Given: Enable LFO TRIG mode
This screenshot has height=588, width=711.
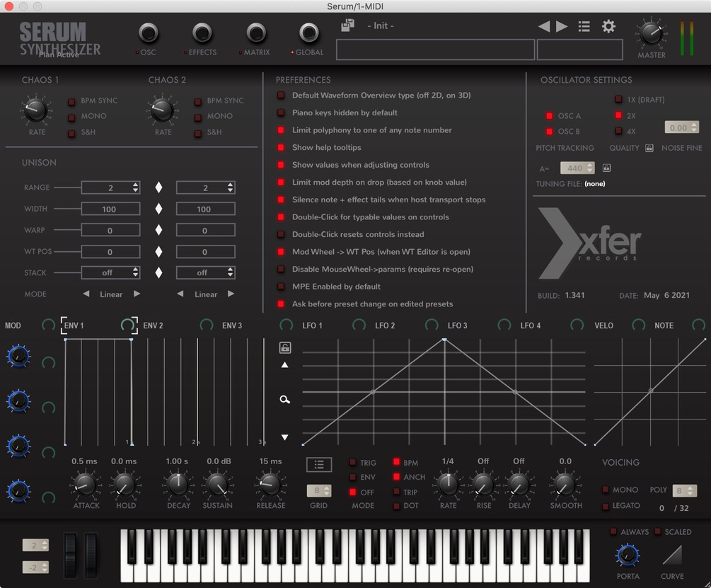Looking at the screenshot, I should pyautogui.click(x=353, y=463).
